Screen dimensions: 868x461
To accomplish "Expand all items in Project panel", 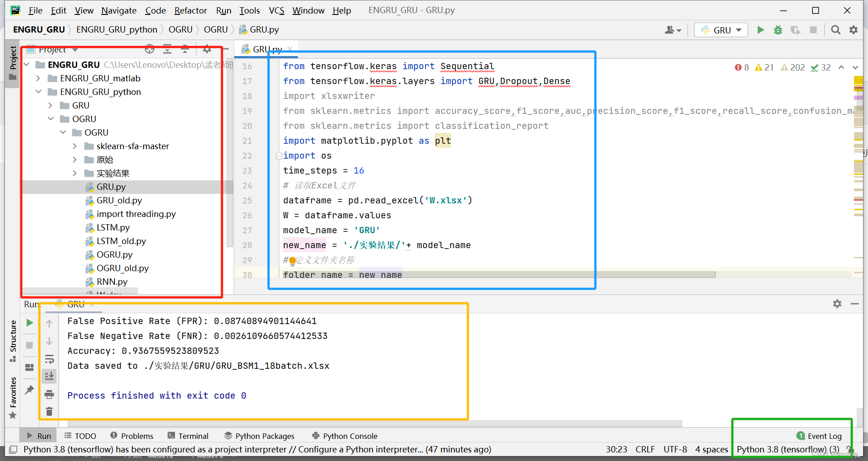I will coord(167,49).
